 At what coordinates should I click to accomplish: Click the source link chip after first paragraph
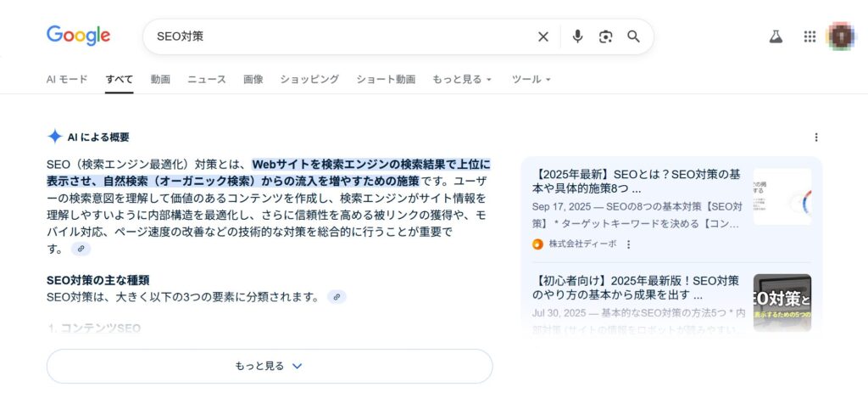[x=81, y=249]
